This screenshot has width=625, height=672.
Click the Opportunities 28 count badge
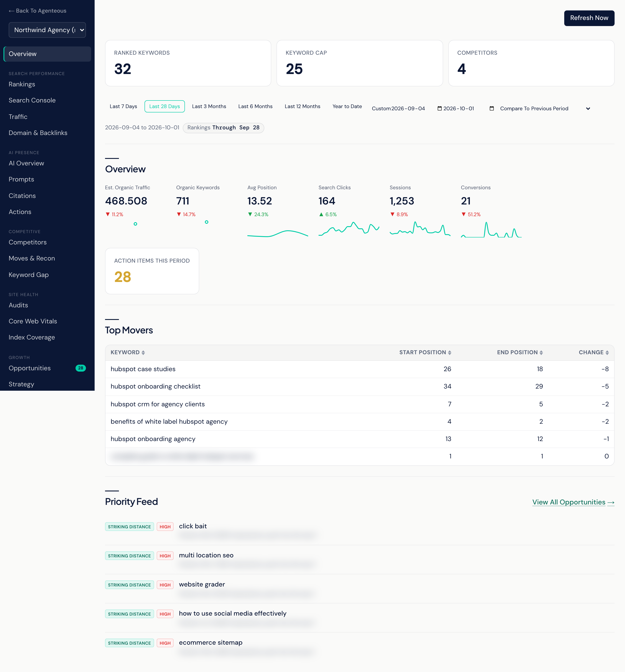click(81, 368)
